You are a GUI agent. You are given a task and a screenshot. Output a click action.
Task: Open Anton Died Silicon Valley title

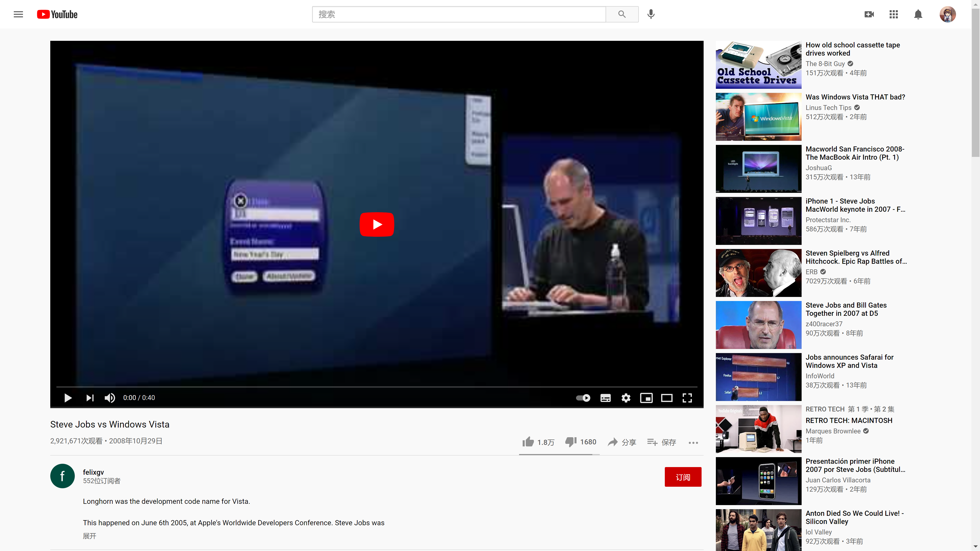tap(854, 517)
